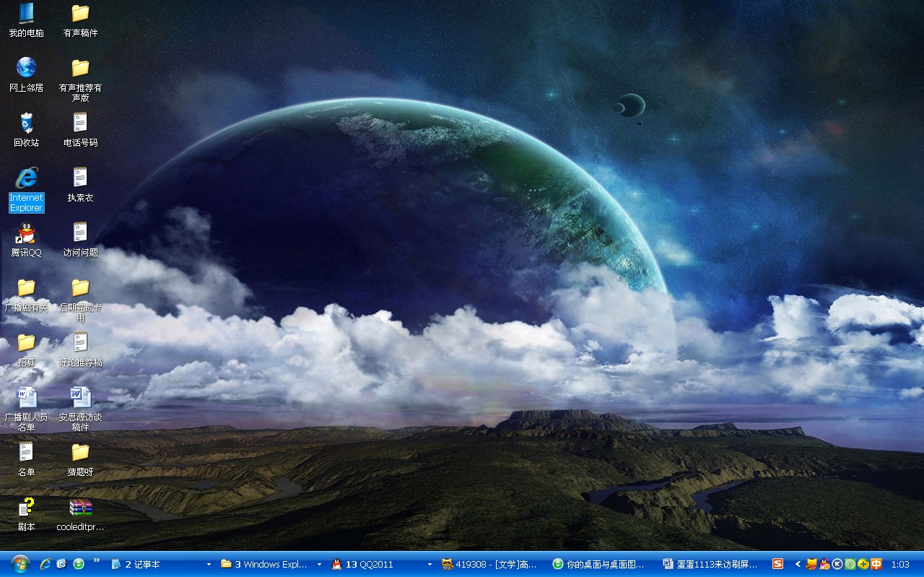This screenshot has width=924, height=577.
Task: Select the 广播剧有关 folder
Action: click(x=27, y=294)
